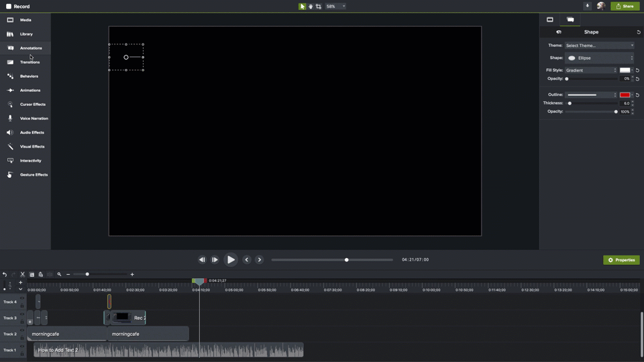Click the Paste icon in the timeline toolbar

(x=41, y=274)
